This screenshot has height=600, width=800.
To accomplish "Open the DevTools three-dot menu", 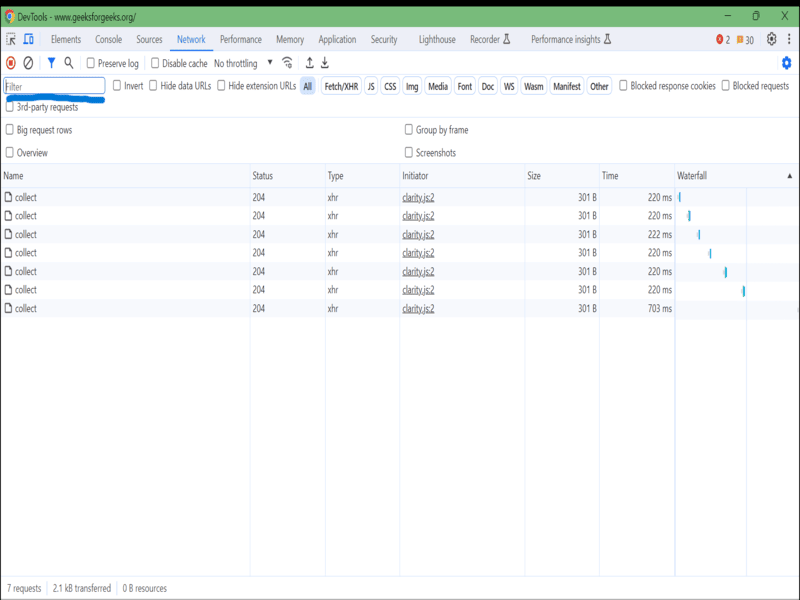I will point(789,39).
